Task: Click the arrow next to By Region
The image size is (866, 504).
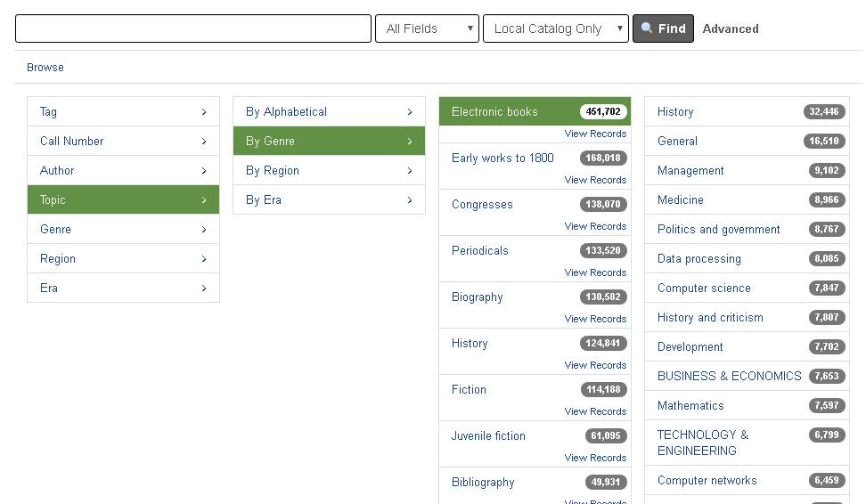Action: (410, 170)
